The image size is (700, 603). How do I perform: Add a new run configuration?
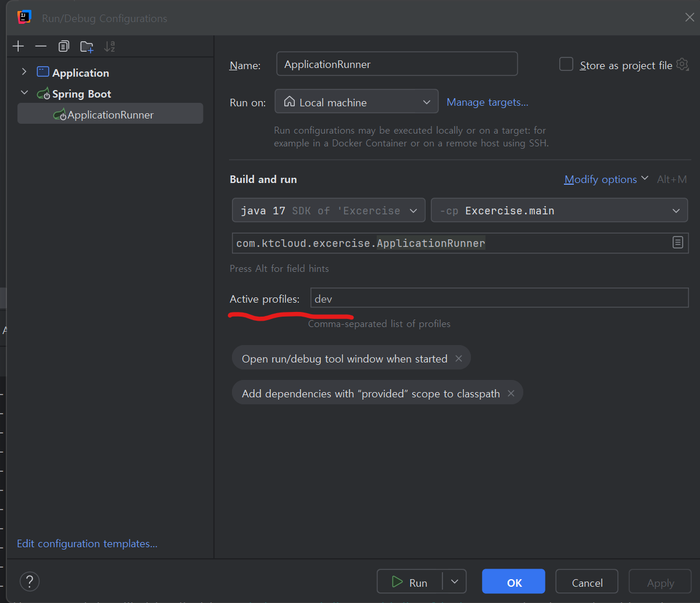(x=19, y=46)
